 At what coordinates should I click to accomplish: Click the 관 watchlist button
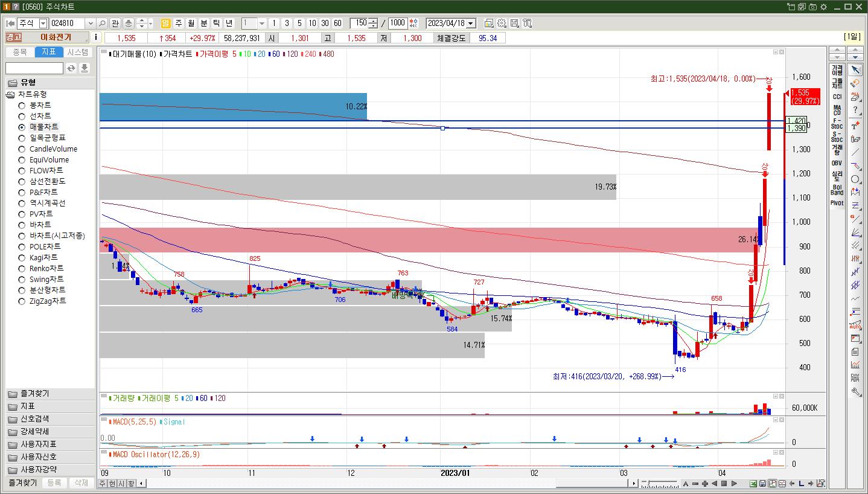pos(115,23)
